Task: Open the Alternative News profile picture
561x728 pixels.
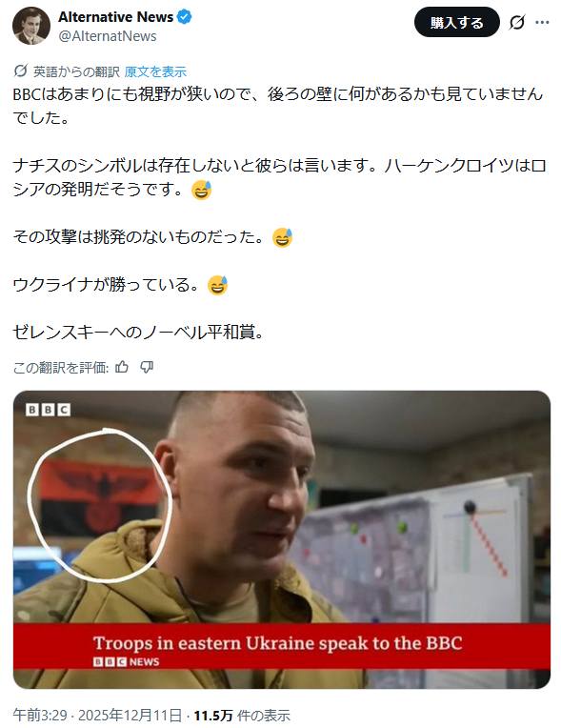Action: pyautogui.click(x=31, y=26)
